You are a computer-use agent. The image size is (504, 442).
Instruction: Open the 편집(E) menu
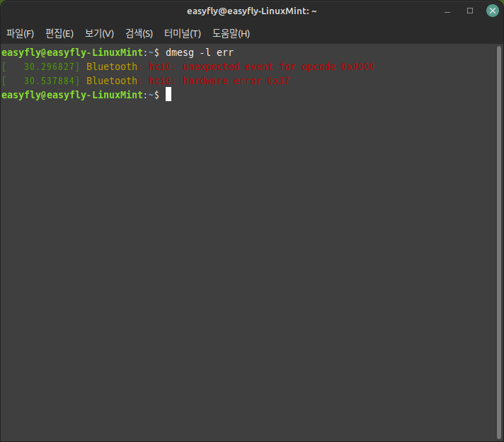pyautogui.click(x=59, y=33)
